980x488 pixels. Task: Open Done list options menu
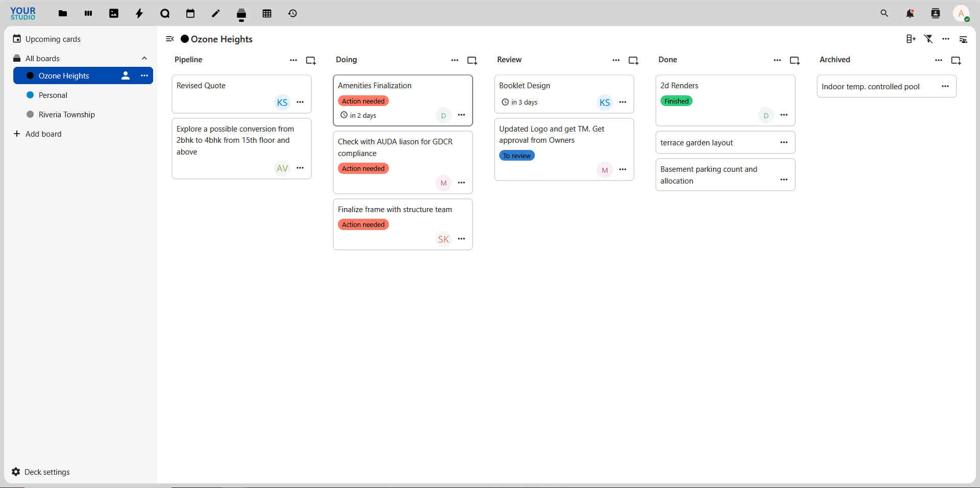coord(777,60)
